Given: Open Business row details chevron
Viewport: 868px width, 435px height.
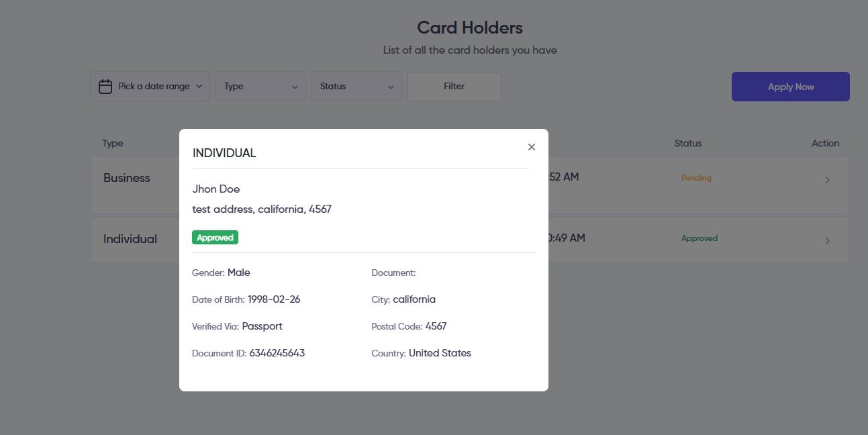Looking at the screenshot, I should [x=827, y=180].
